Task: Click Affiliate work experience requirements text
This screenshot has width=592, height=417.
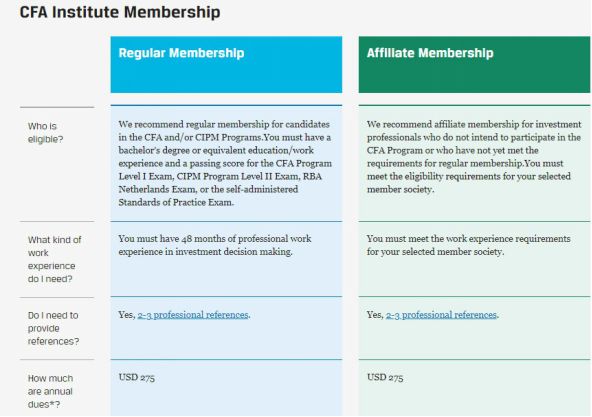Action: (469, 245)
